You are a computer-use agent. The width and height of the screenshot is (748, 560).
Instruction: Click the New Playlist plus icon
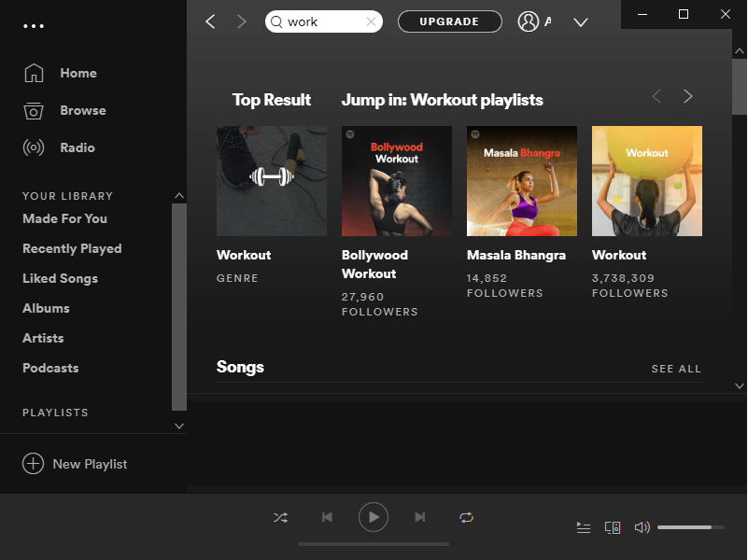coord(33,464)
